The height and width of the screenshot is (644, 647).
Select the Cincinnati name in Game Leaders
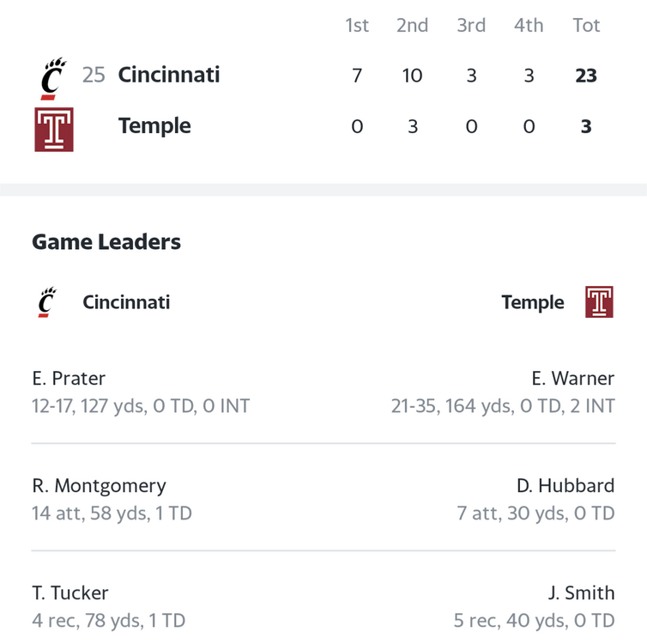coord(126,302)
